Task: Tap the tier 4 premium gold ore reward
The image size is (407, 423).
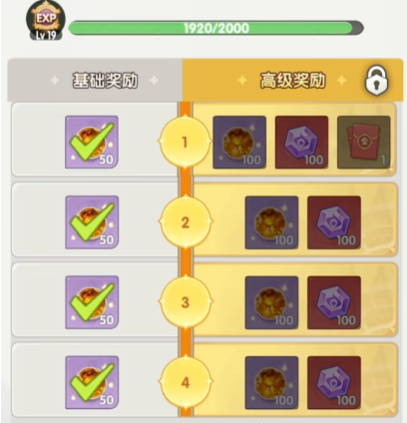Action: (272, 382)
